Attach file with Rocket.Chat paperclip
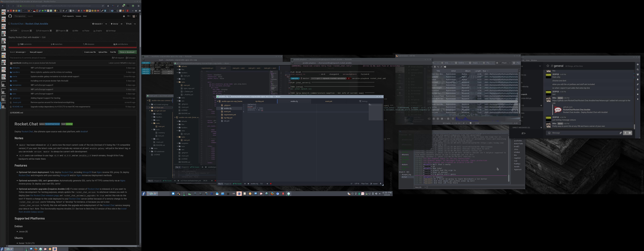This screenshot has width=644, height=251. 621,133
